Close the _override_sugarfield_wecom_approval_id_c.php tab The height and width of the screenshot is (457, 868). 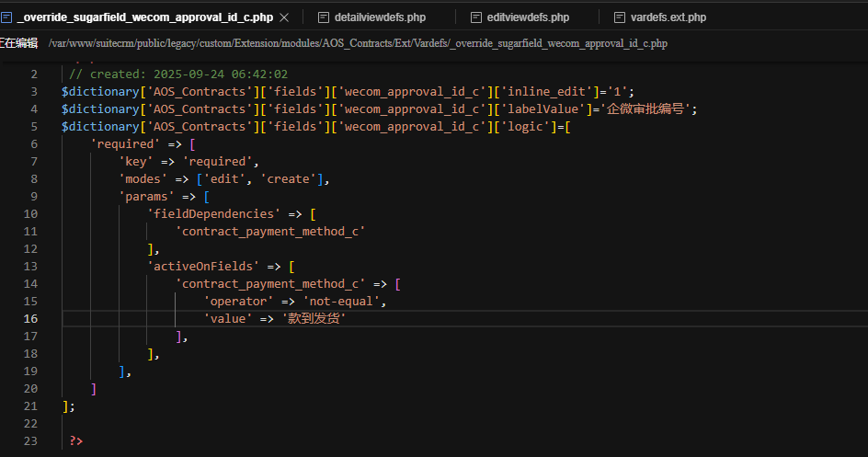[x=283, y=17]
